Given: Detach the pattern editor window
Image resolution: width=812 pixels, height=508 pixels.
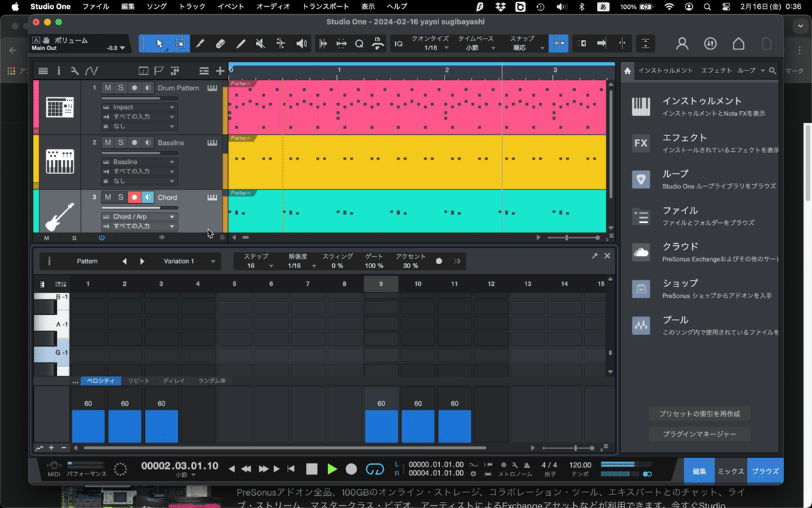Looking at the screenshot, I should (x=595, y=255).
